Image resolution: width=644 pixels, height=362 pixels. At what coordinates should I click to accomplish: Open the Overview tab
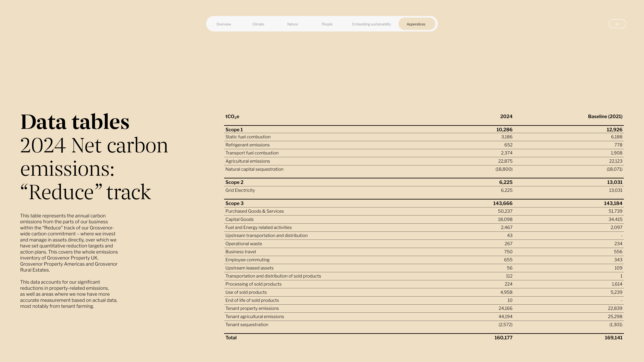click(223, 24)
